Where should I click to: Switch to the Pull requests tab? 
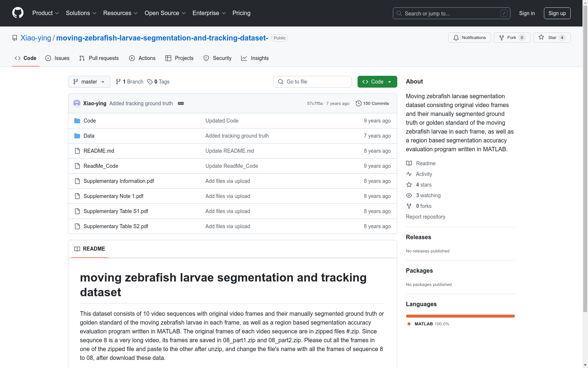click(99, 58)
